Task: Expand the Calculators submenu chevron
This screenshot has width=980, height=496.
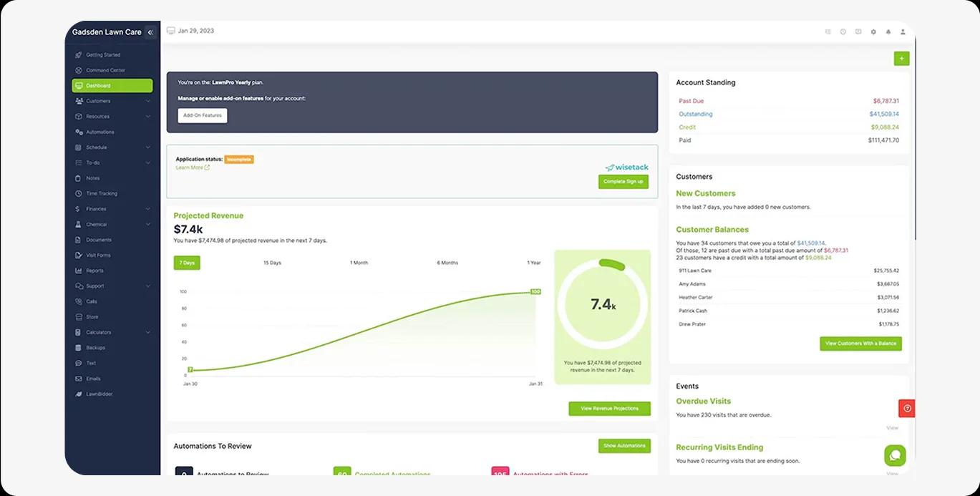Action: pos(148,332)
